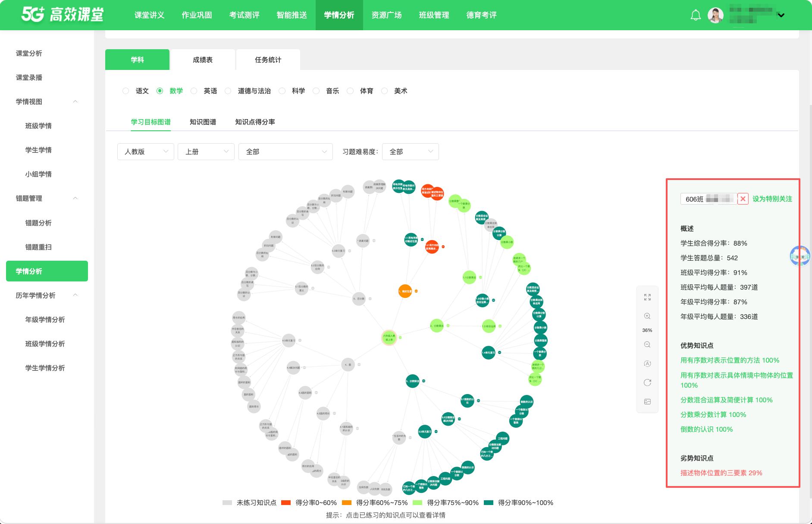Click 设为特别关注 link
This screenshot has width=812, height=524.
coord(772,199)
